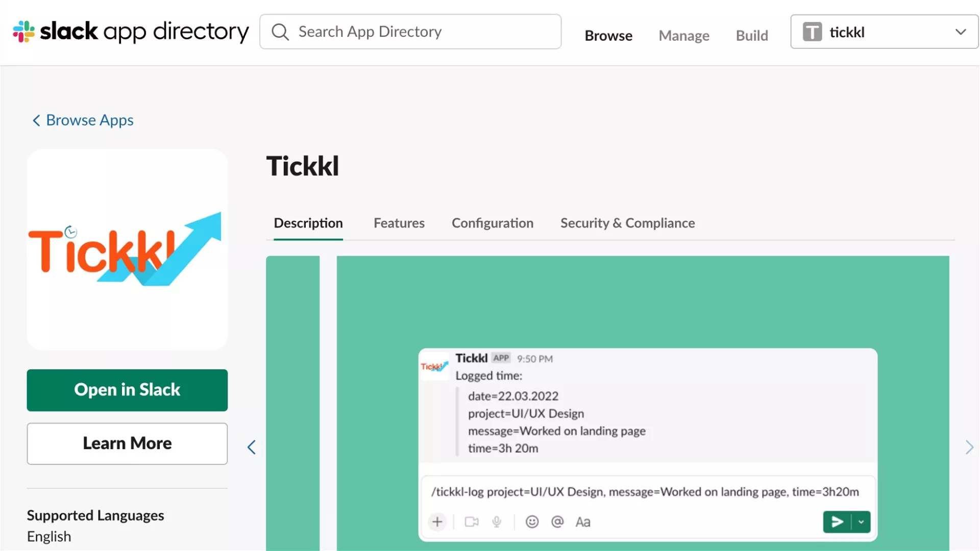Switch to the Features tab
This screenshot has height=551, width=980.
click(x=399, y=223)
